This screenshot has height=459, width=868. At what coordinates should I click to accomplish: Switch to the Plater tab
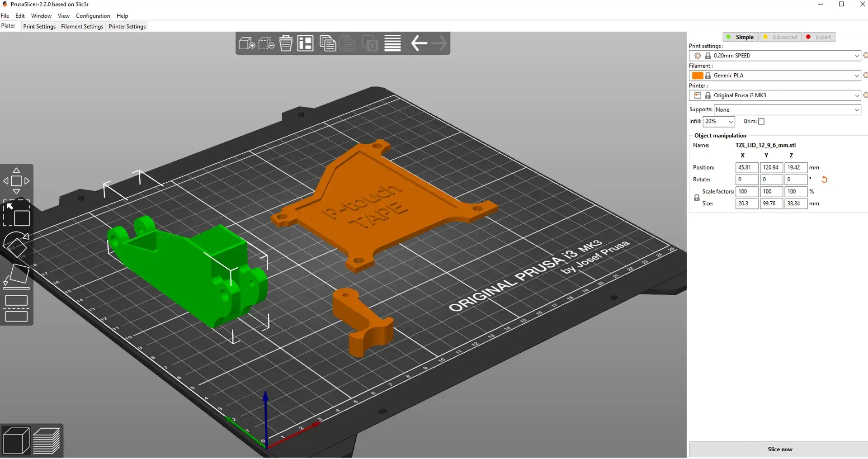[8, 26]
